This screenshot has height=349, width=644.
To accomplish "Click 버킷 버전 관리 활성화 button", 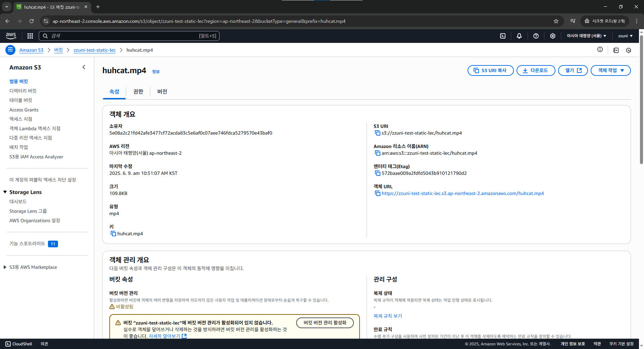I will click(x=325, y=322).
